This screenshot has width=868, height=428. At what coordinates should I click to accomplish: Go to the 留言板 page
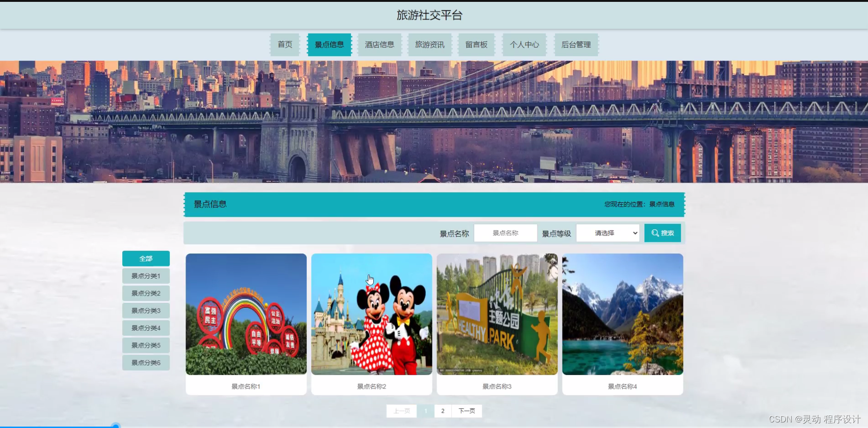(x=476, y=45)
